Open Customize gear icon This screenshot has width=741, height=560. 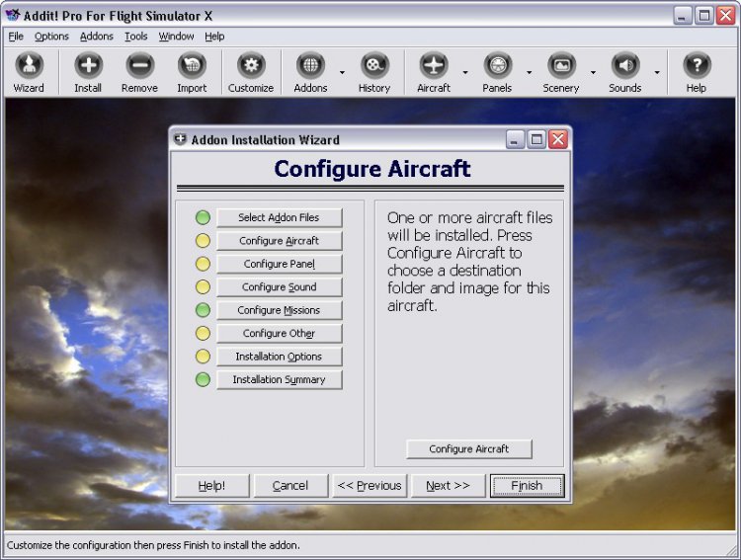click(251, 65)
